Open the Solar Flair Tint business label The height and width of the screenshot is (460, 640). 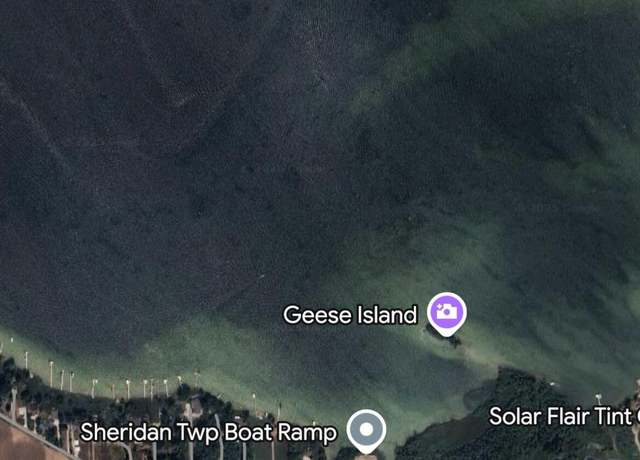pos(564,416)
